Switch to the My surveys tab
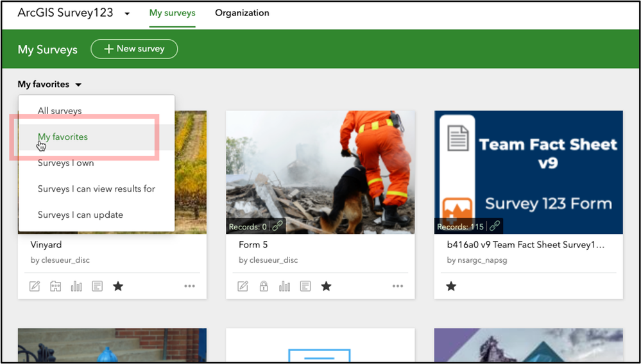 [172, 13]
